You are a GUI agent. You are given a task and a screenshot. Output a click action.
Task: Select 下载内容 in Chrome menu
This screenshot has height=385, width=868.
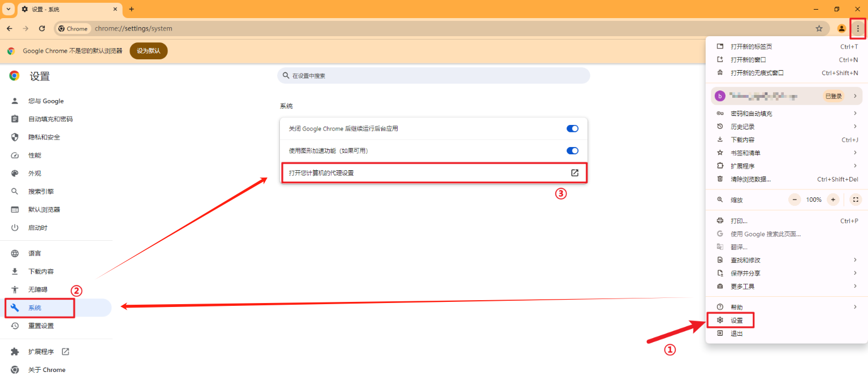click(787, 140)
